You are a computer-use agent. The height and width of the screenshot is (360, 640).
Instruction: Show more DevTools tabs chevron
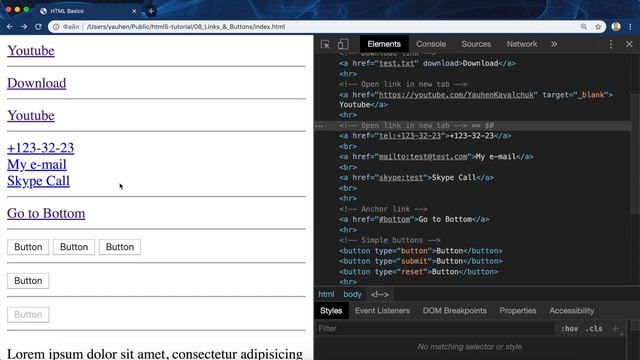(554, 44)
